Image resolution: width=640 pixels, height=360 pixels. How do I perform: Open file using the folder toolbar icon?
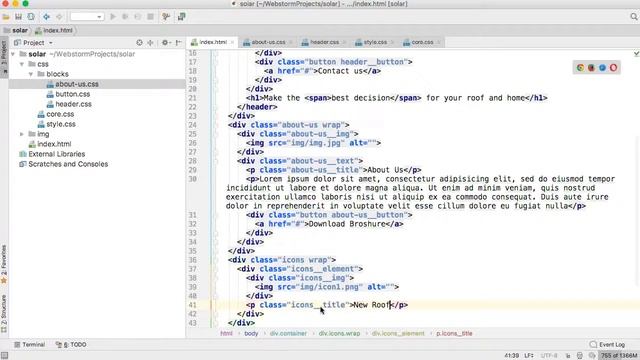pyautogui.click(x=6, y=17)
